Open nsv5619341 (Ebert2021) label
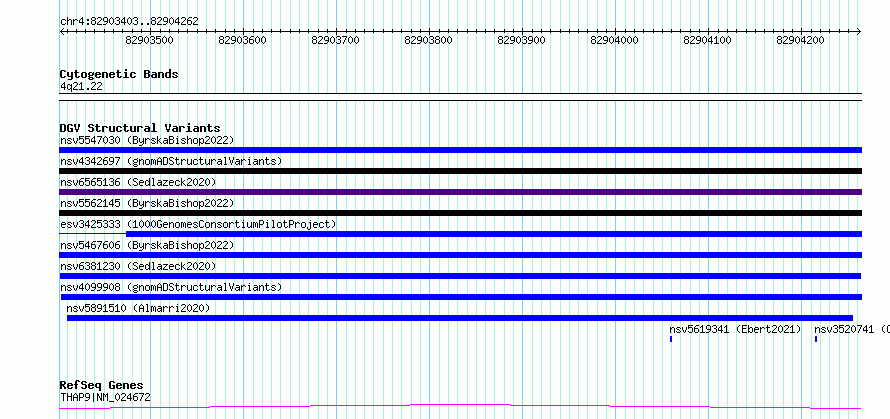Viewport: 890px width, 419px height. coord(735,329)
